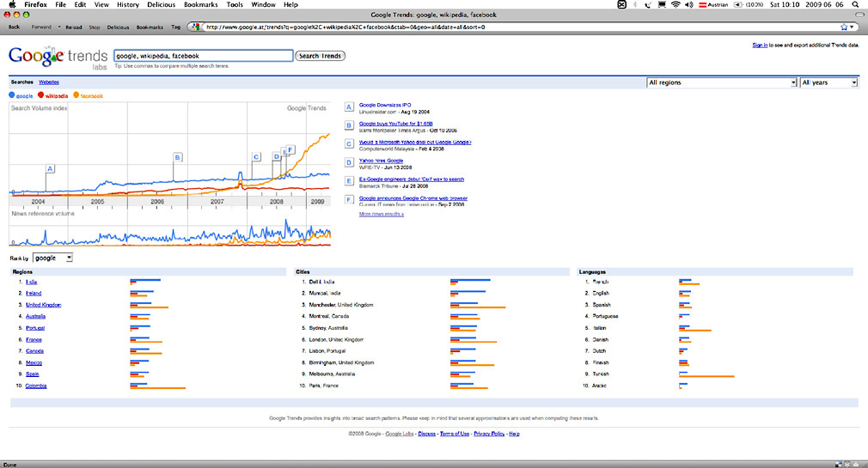Click the news flag B on the chart
Viewport: 868px width, 468px height.
tap(177, 157)
